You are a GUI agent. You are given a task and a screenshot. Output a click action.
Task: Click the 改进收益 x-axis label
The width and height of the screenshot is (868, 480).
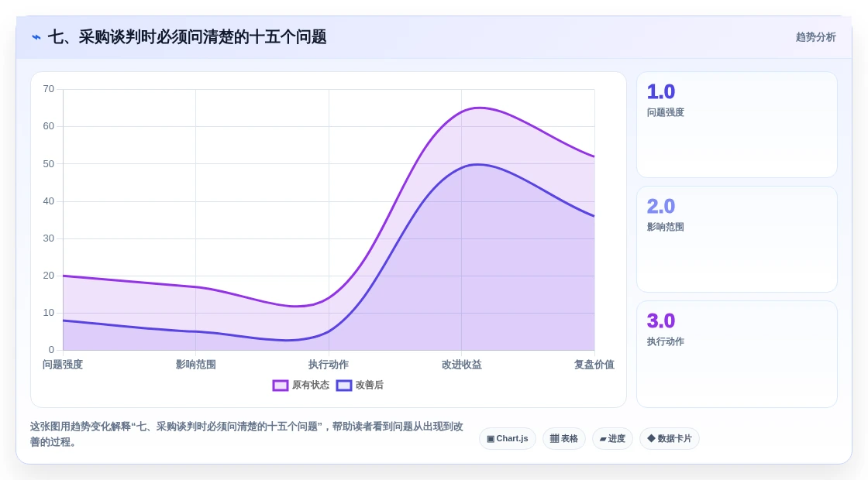(461, 365)
